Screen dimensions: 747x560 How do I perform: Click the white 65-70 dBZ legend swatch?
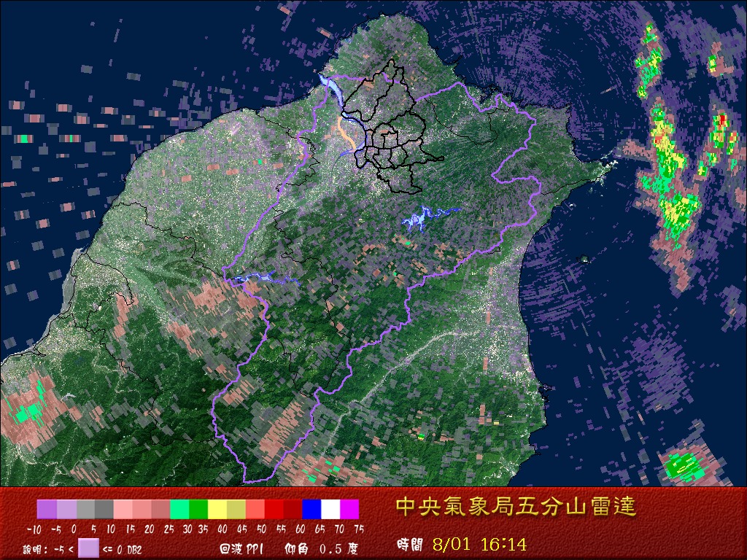pos(330,509)
